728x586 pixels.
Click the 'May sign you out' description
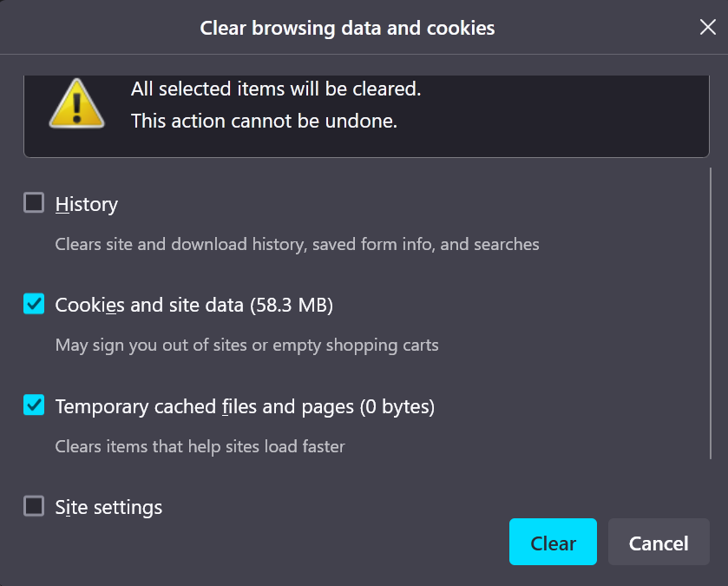(246, 346)
